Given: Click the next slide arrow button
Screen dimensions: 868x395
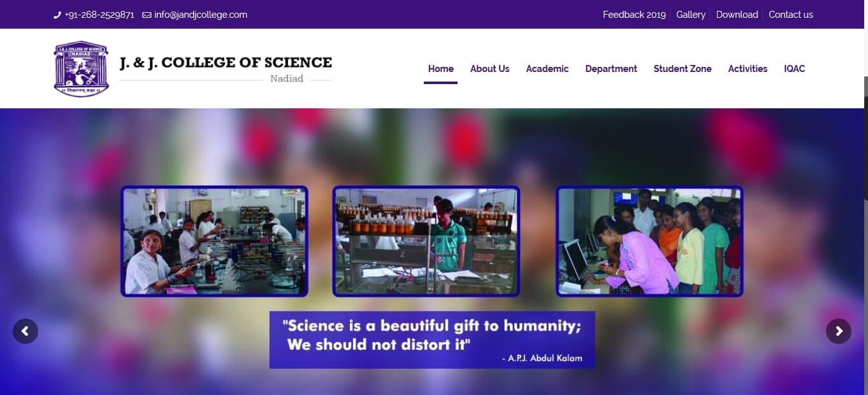Looking at the screenshot, I should (839, 331).
